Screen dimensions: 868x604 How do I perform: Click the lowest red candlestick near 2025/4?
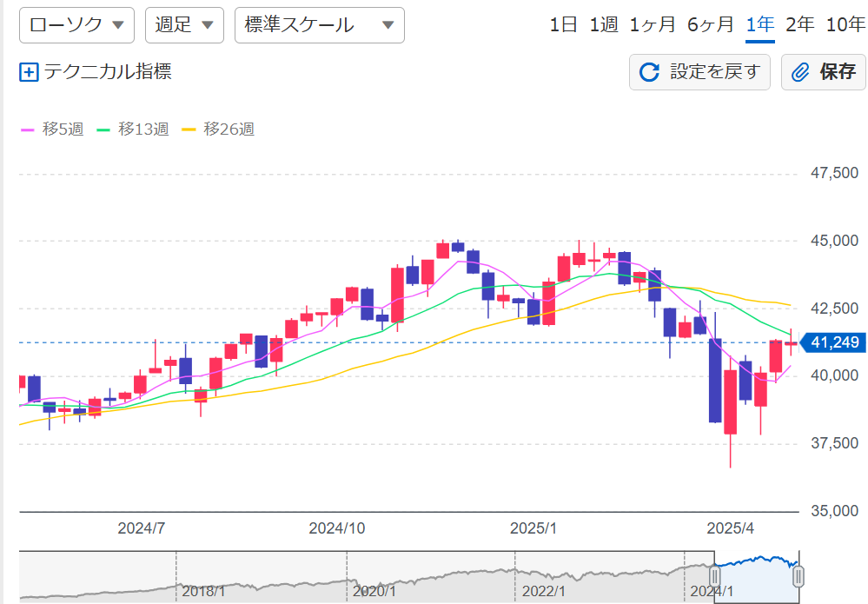(x=731, y=402)
